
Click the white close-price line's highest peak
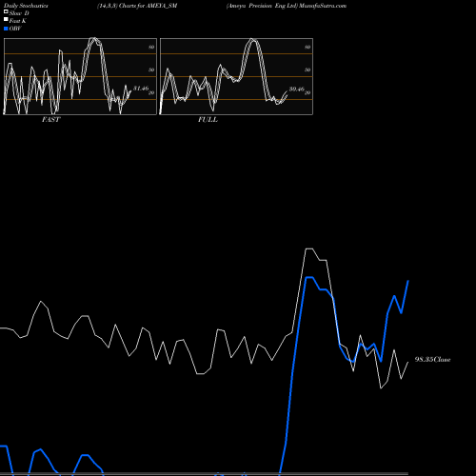309,248
